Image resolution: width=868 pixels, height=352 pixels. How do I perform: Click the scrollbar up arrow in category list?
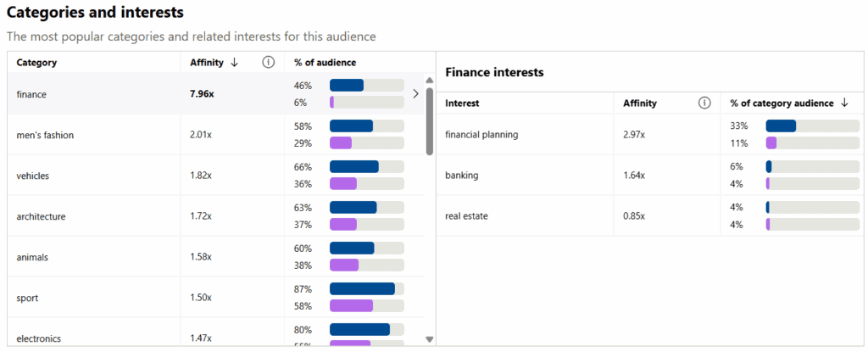click(430, 81)
